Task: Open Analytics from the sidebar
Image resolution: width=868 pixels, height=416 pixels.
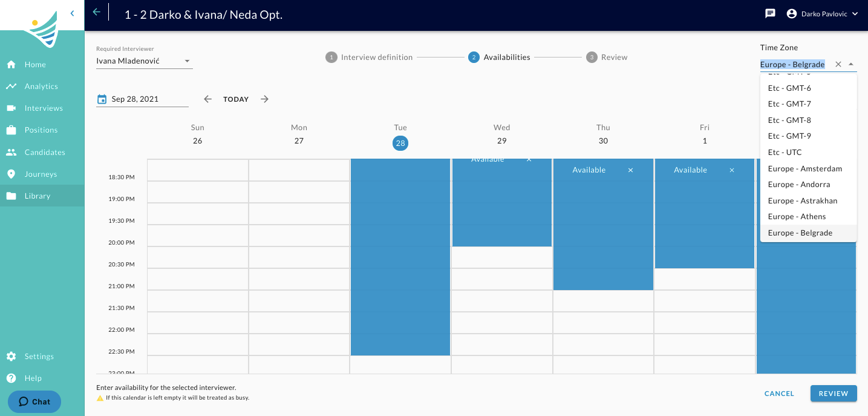Action: [x=42, y=87]
